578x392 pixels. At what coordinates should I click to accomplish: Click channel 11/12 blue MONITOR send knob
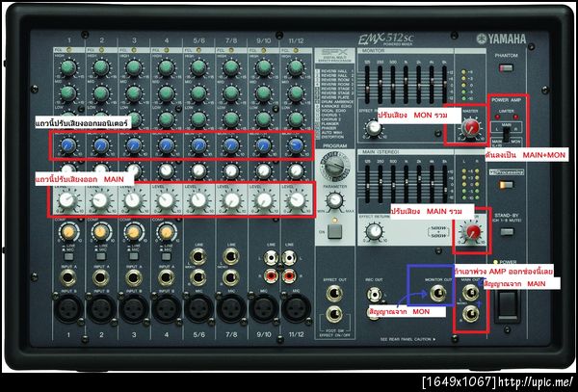coord(296,145)
